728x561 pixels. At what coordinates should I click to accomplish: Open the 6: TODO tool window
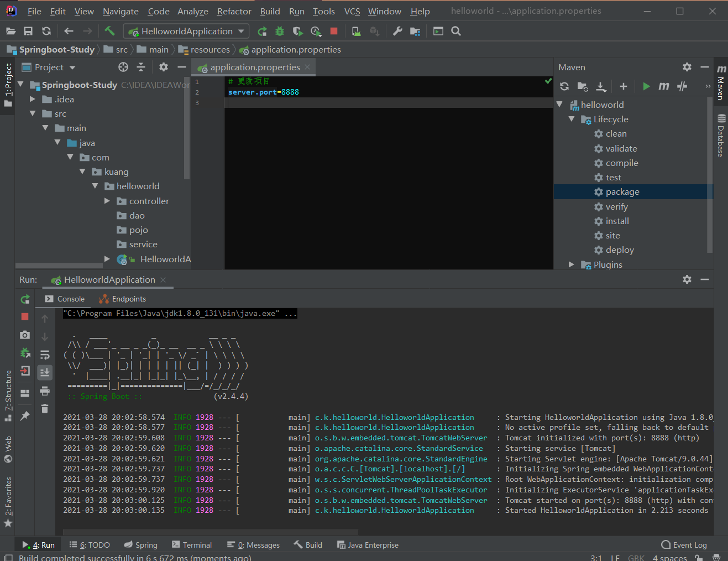[90, 545]
